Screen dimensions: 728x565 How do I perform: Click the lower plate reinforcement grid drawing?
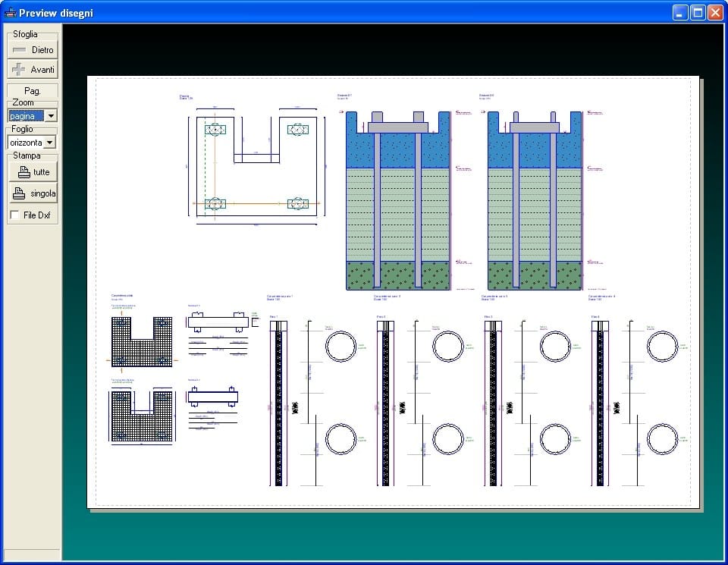(x=143, y=416)
